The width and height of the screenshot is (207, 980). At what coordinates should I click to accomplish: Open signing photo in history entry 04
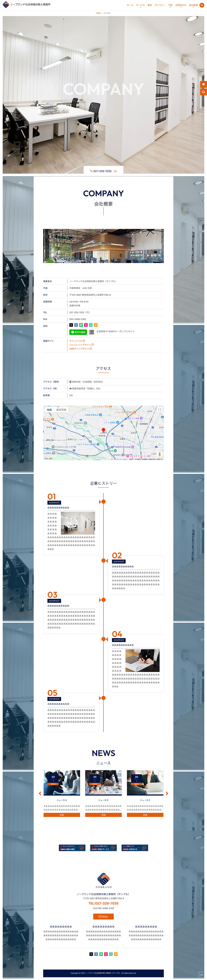(142, 660)
